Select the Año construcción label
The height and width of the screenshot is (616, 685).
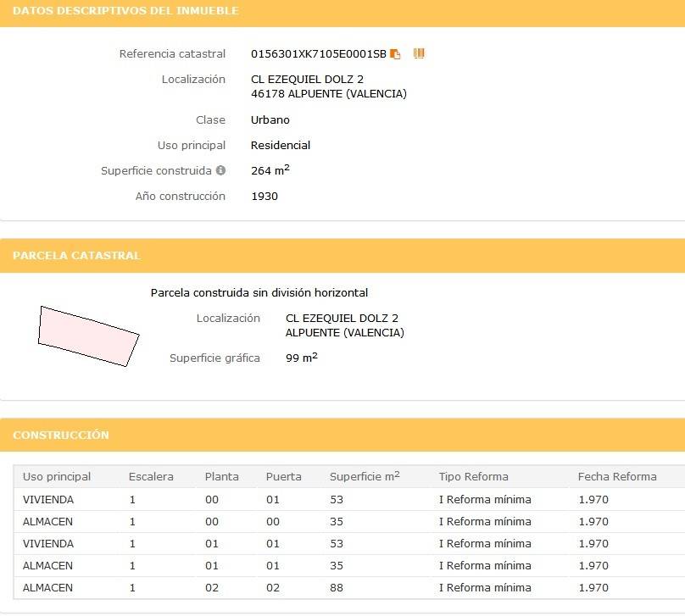[x=181, y=196]
